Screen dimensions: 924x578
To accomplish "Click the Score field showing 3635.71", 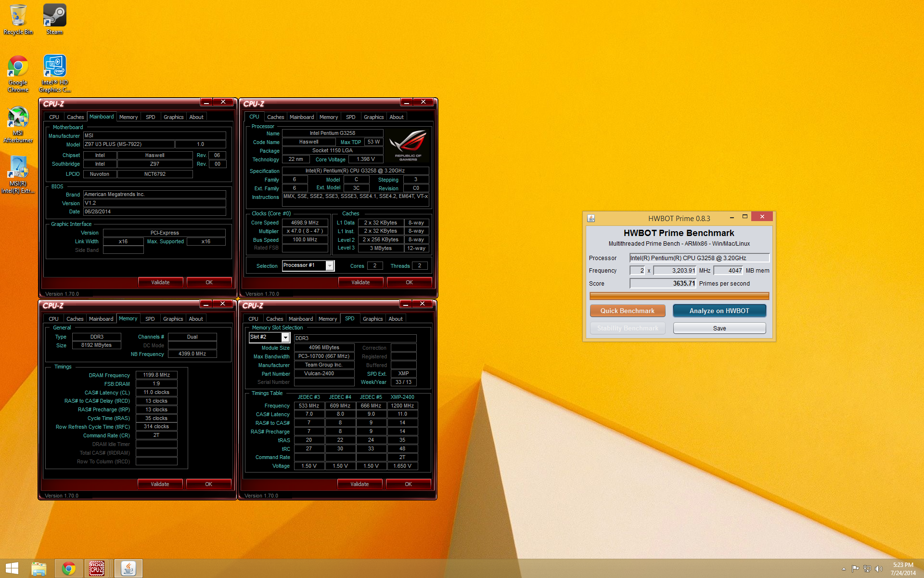I will (x=663, y=284).
